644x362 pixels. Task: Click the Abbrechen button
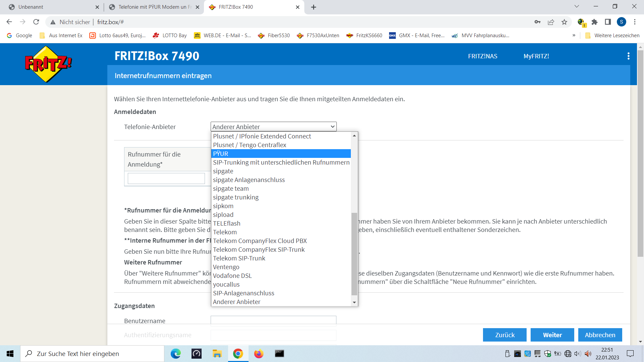coord(600,335)
